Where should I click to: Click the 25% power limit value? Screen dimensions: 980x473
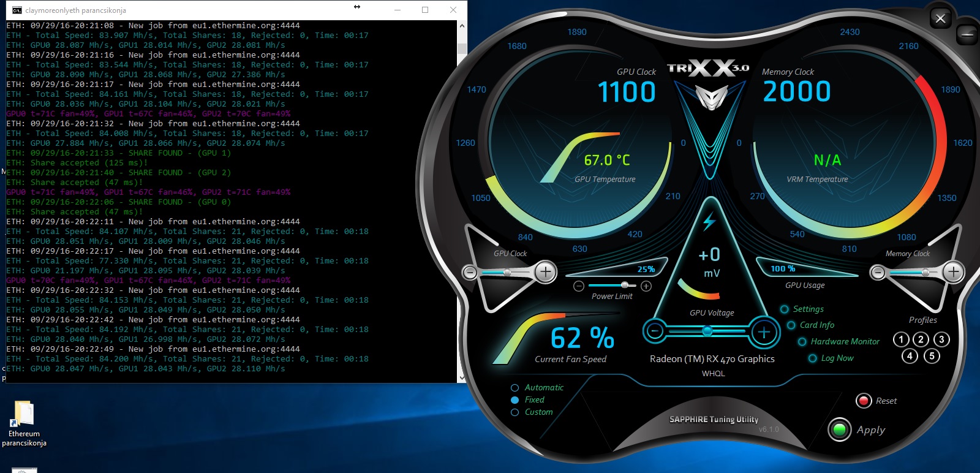(x=646, y=269)
